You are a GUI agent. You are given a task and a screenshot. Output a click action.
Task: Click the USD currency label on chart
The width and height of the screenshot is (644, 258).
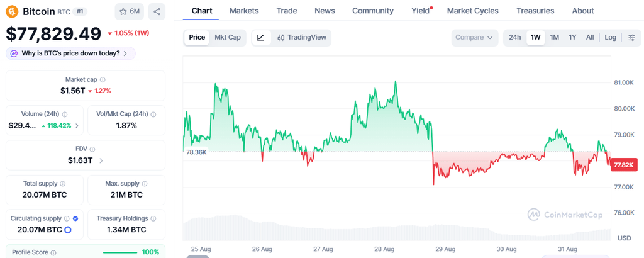click(625, 238)
